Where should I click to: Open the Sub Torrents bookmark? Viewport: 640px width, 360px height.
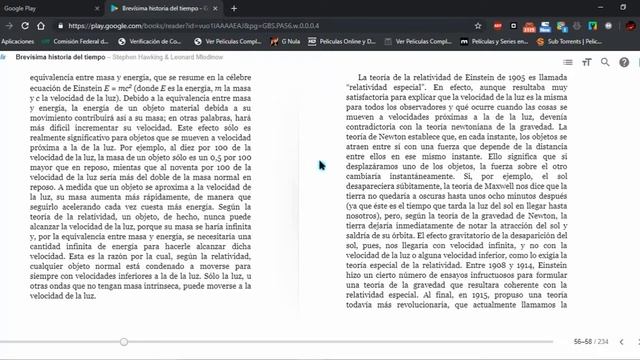pos(569,41)
